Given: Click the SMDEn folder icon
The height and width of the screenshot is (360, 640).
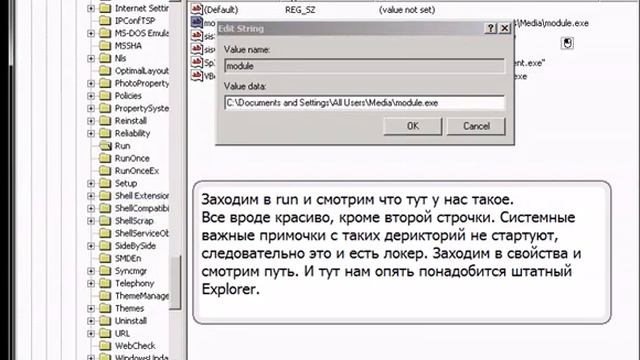Looking at the screenshot, I should pos(105,258).
